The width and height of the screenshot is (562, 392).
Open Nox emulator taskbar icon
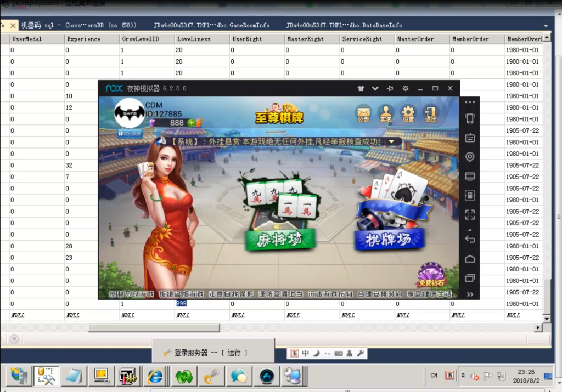[267, 376]
